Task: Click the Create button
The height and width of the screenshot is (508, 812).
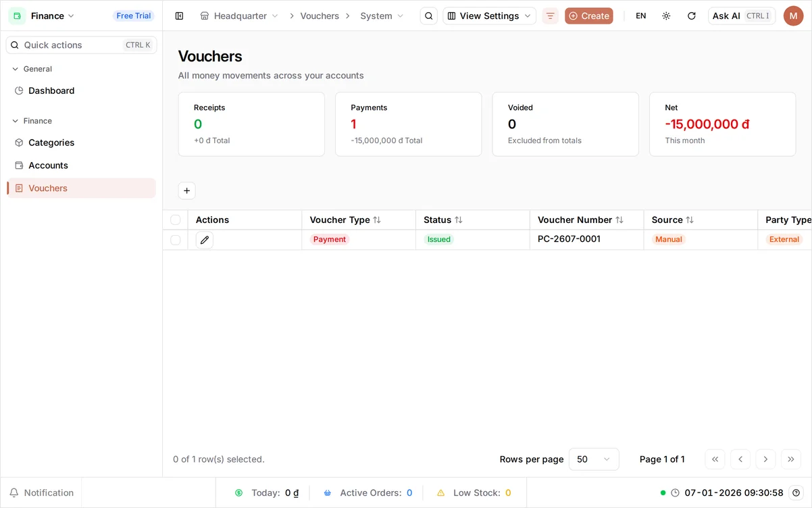Action: 589,16
